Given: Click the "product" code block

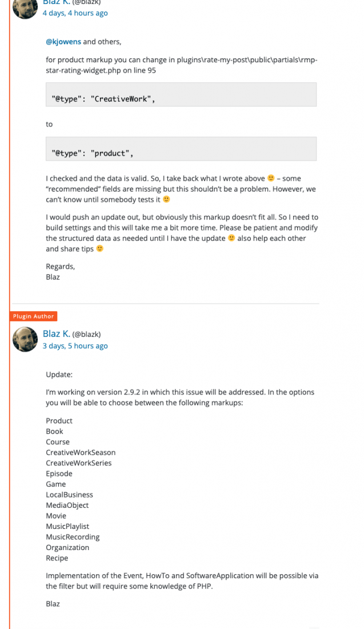Looking at the screenshot, I should click(x=181, y=149).
